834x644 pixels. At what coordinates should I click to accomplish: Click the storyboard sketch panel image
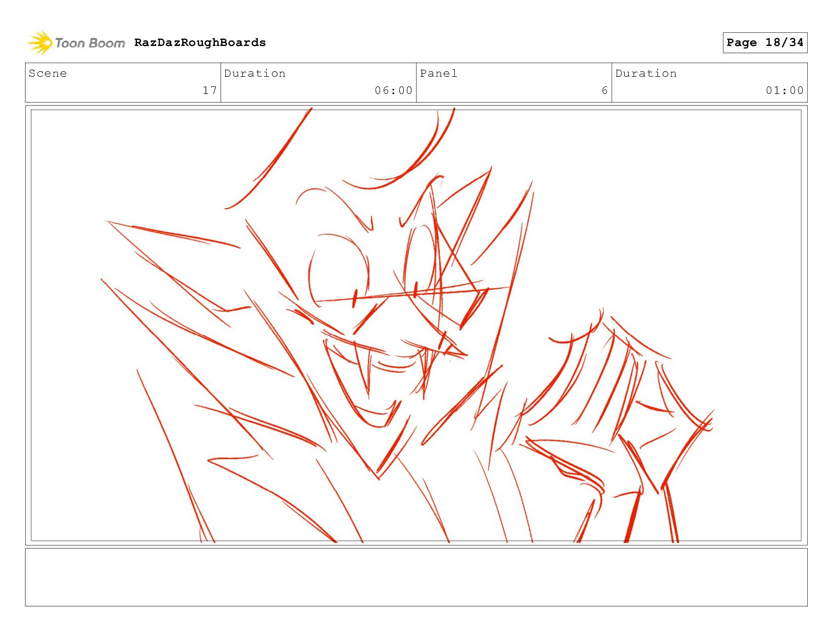point(416,325)
